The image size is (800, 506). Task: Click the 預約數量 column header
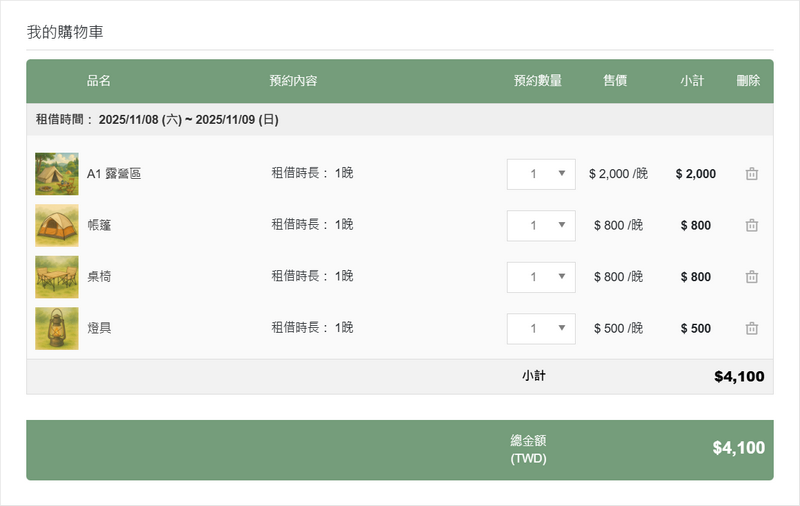(537, 81)
